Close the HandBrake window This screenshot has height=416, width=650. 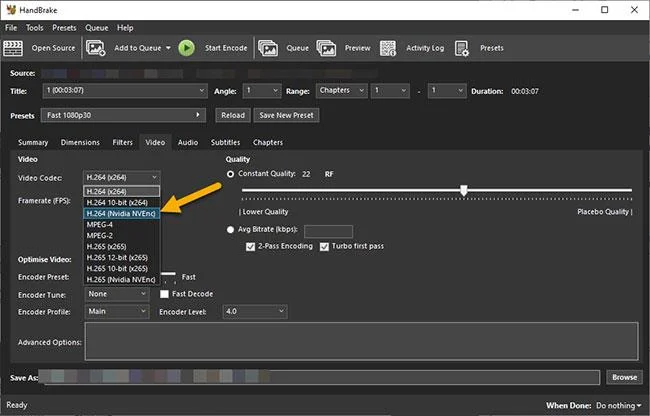click(x=634, y=10)
